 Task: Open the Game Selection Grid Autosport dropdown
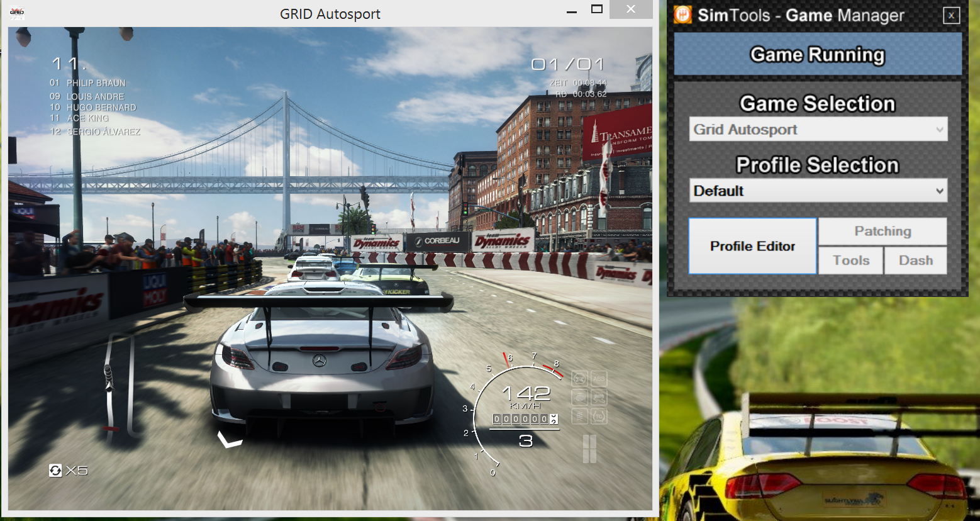tap(818, 130)
